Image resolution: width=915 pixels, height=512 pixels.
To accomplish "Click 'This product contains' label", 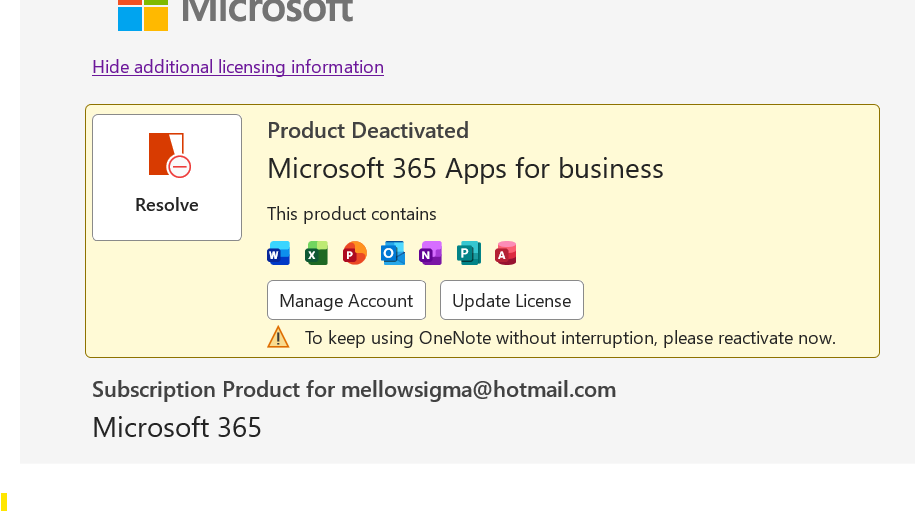I will 352,214.
